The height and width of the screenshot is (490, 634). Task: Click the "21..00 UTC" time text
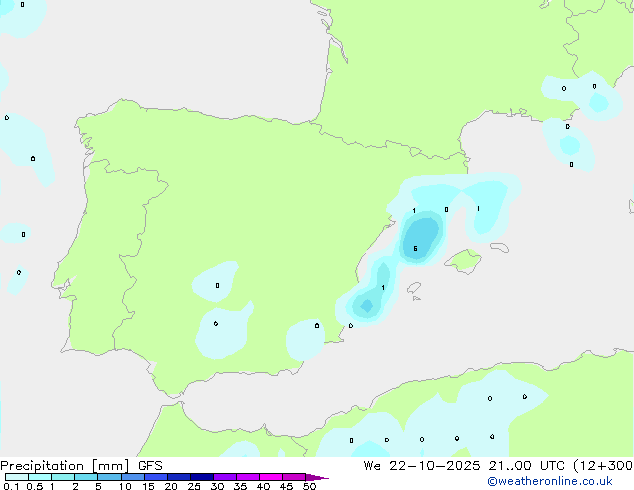coord(526,466)
